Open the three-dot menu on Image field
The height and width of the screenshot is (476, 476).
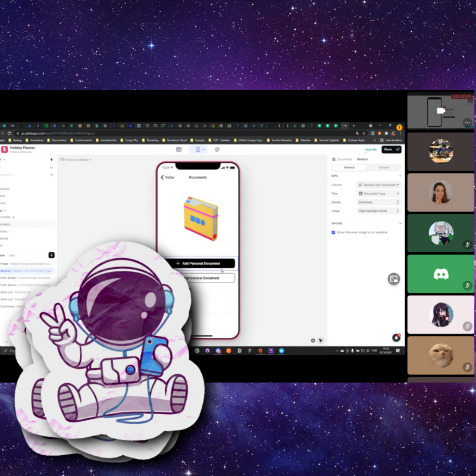(398, 211)
